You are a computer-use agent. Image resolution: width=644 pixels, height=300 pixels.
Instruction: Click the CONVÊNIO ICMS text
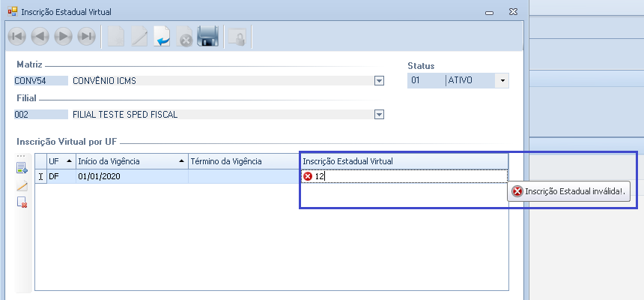click(104, 81)
